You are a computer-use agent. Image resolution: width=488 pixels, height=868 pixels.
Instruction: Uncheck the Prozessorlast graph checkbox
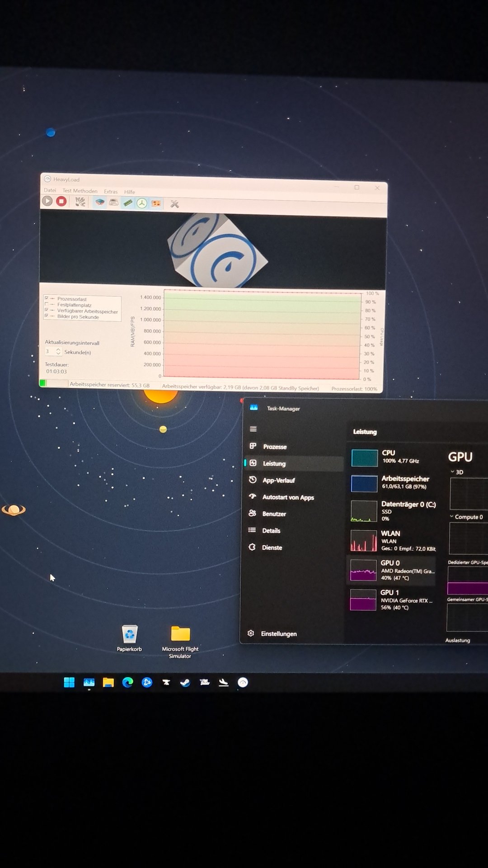coord(47,298)
